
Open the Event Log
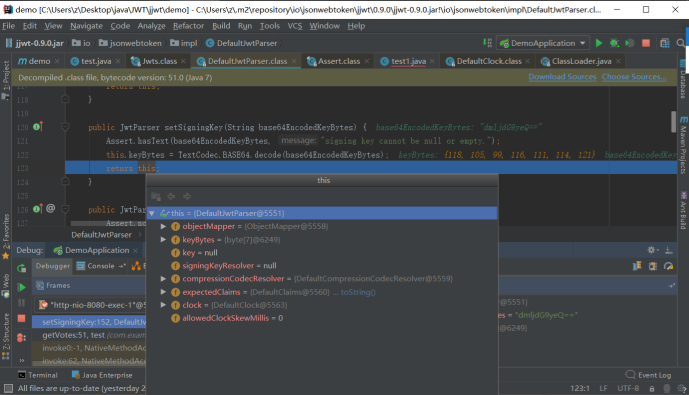649,375
